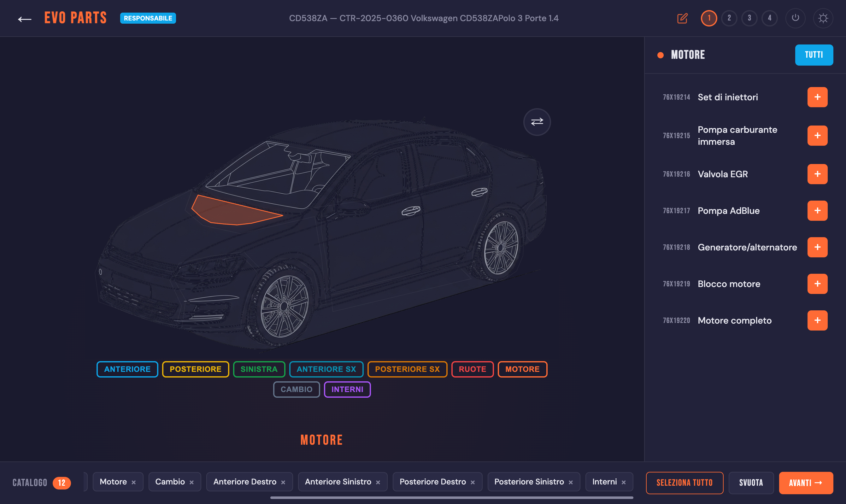Go to step 4
Viewport: 846px width, 504px height.
(769, 18)
